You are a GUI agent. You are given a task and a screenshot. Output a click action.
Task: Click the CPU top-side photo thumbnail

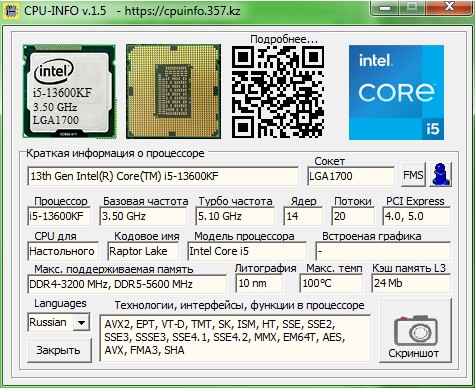pyautogui.click(x=69, y=91)
